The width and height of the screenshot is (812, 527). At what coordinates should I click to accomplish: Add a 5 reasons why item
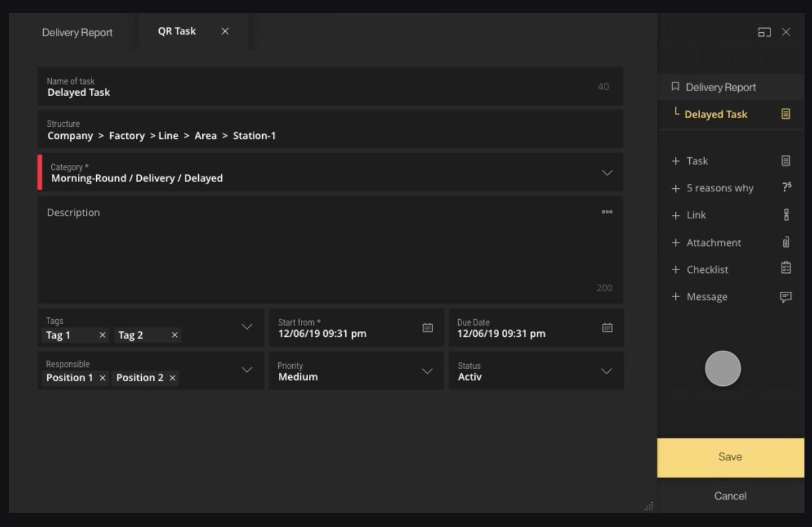pyautogui.click(x=731, y=188)
